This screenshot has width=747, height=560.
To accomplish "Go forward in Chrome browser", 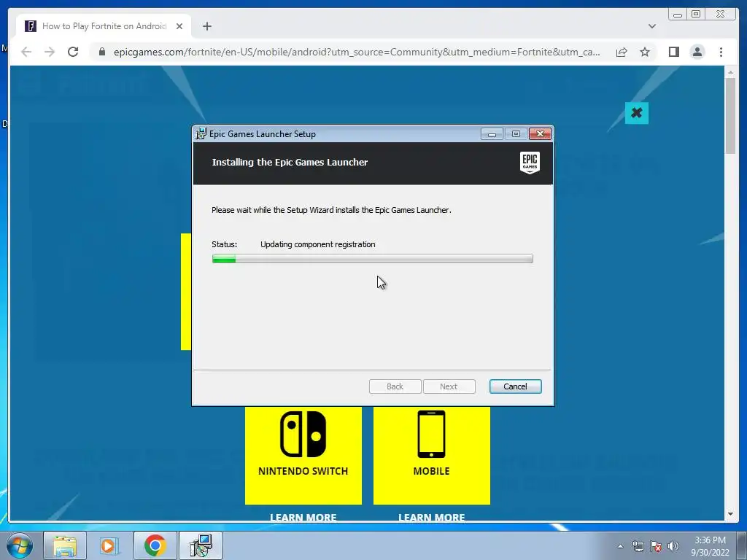I will tap(50, 52).
